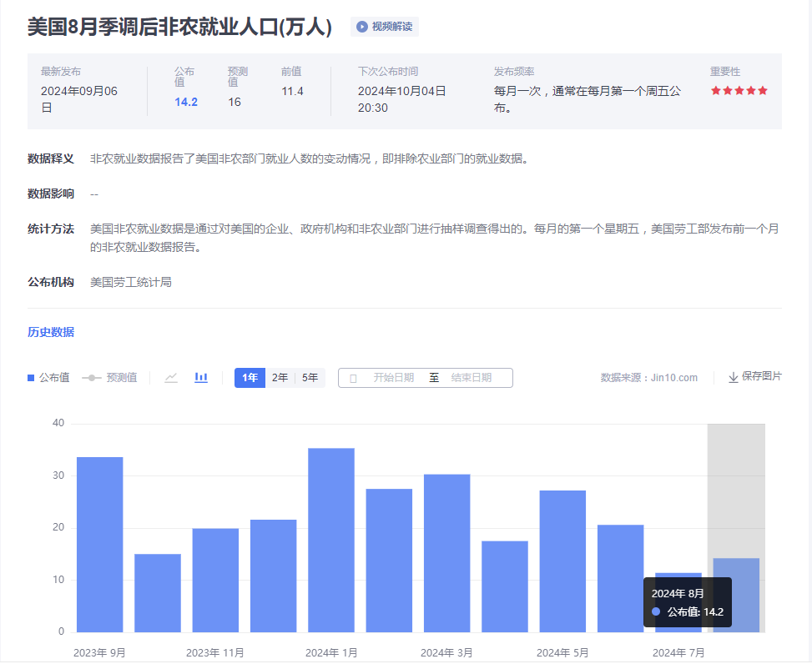The image size is (812, 664).
Task: Click the published value 14.2
Action: click(186, 102)
